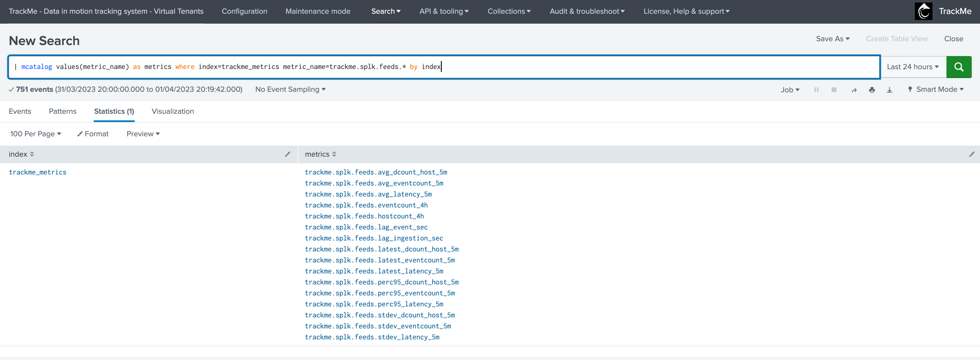Screen dimensions: 980x360
Task: Open Maintenance mode page
Action: click(318, 12)
